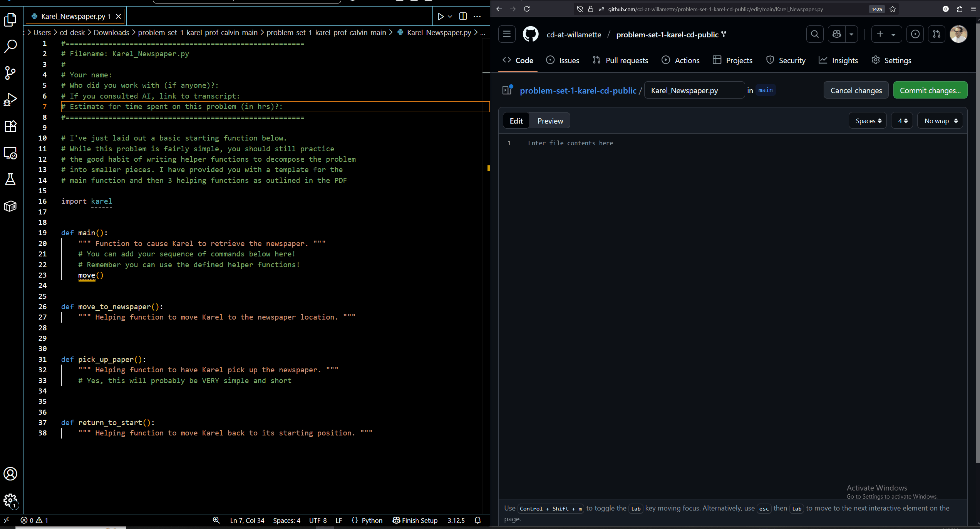The image size is (980, 529).
Task: Expand the Run Python File dropdown arrow
Action: coord(450,16)
